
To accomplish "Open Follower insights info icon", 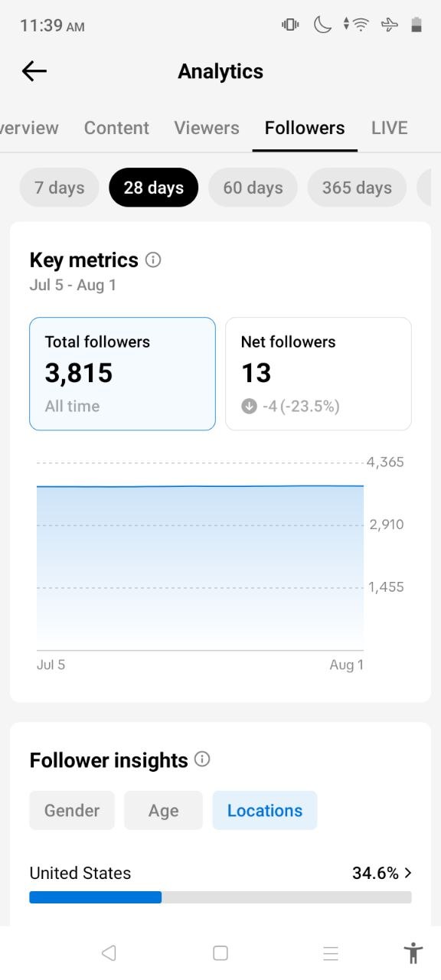I will tap(202, 759).
